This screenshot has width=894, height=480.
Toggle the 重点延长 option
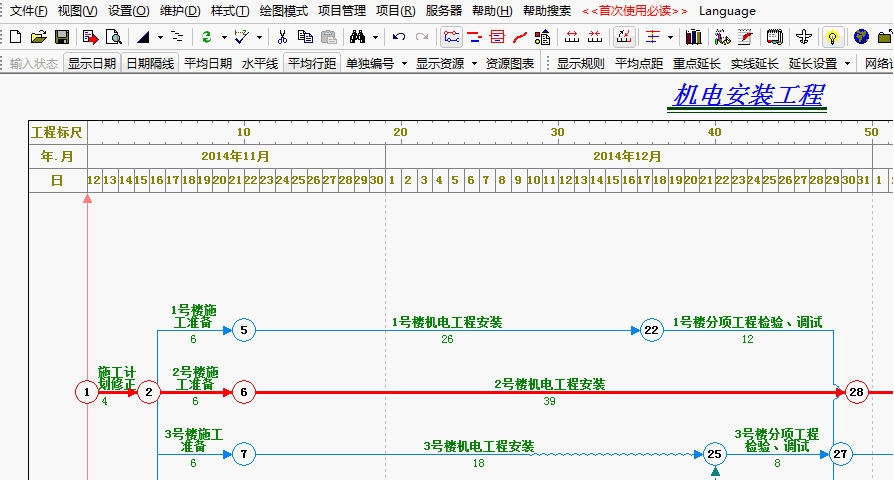pyautogui.click(x=697, y=63)
